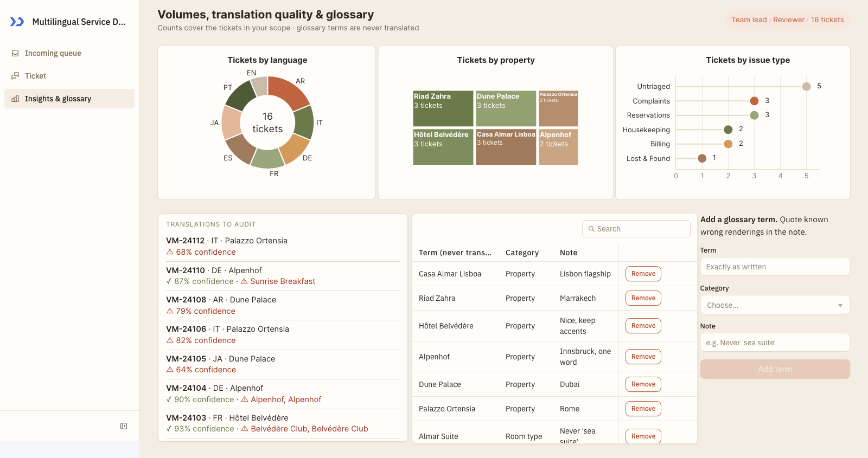
Task: Open audit row VM-24105 Dune Palace
Action: click(x=283, y=364)
